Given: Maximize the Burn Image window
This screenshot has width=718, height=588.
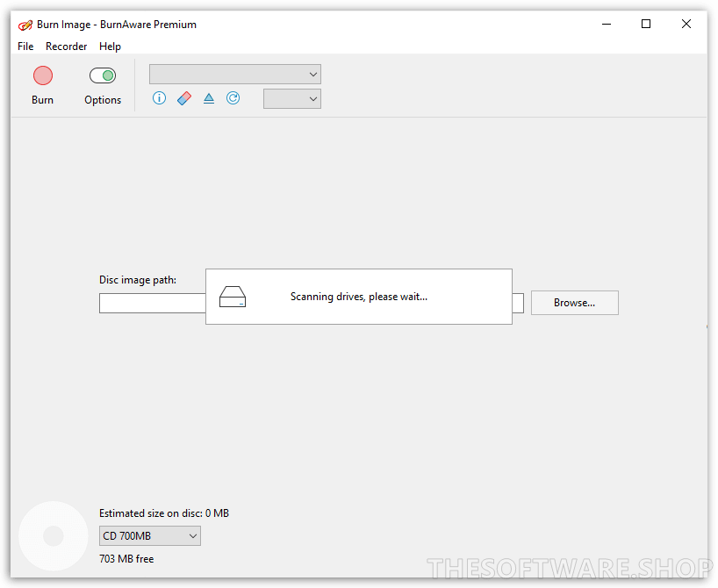Looking at the screenshot, I should click(x=646, y=25).
